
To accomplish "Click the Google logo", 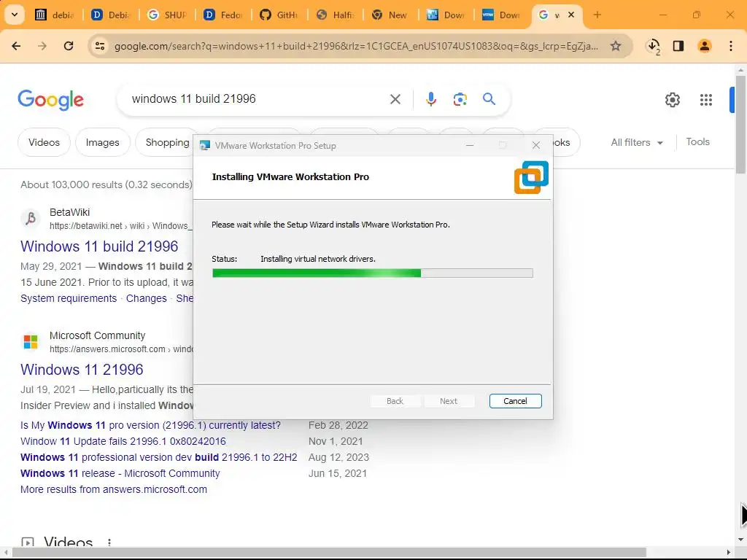I will (50, 99).
